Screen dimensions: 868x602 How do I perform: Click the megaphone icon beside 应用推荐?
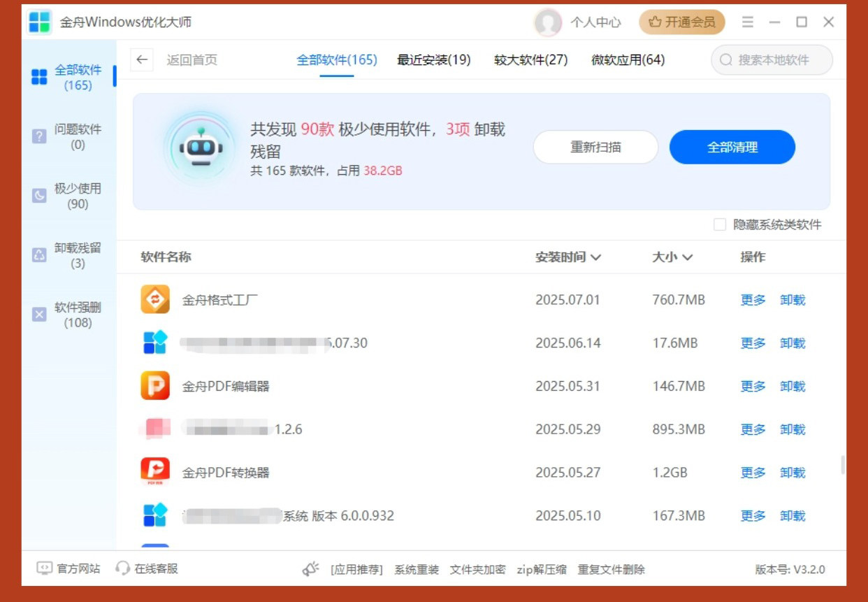(x=311, y=569)
